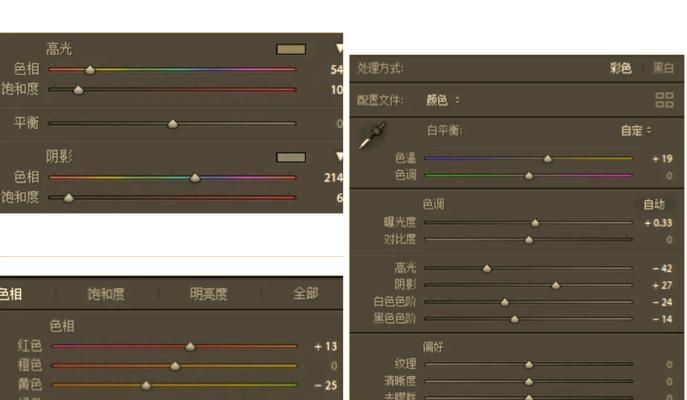Pick the white balance eyedropper tool
The height and width of the screenshot is (400, 687).
coord(372,136)
